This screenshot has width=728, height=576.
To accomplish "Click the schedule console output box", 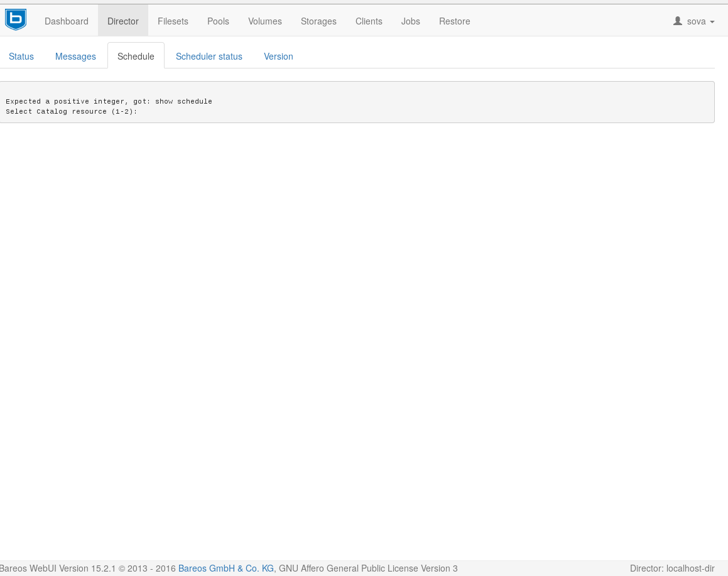I will pos(357,102).
